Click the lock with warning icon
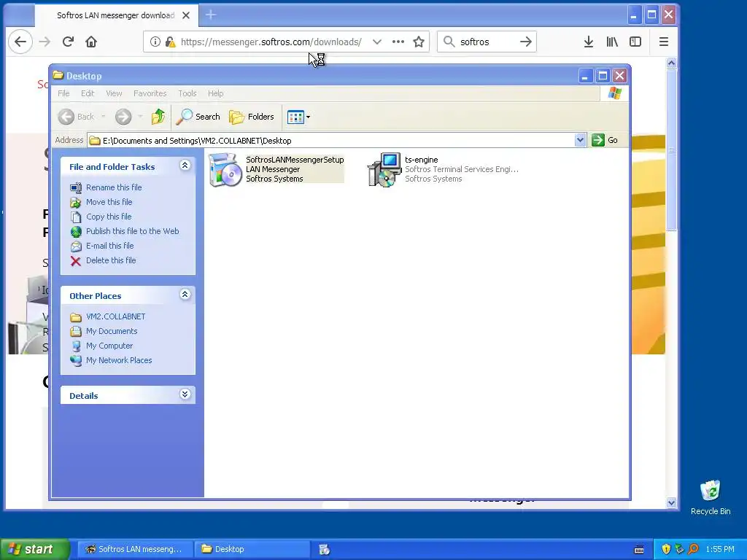Viewport: 747px width, 560px height. pos(170,42)
